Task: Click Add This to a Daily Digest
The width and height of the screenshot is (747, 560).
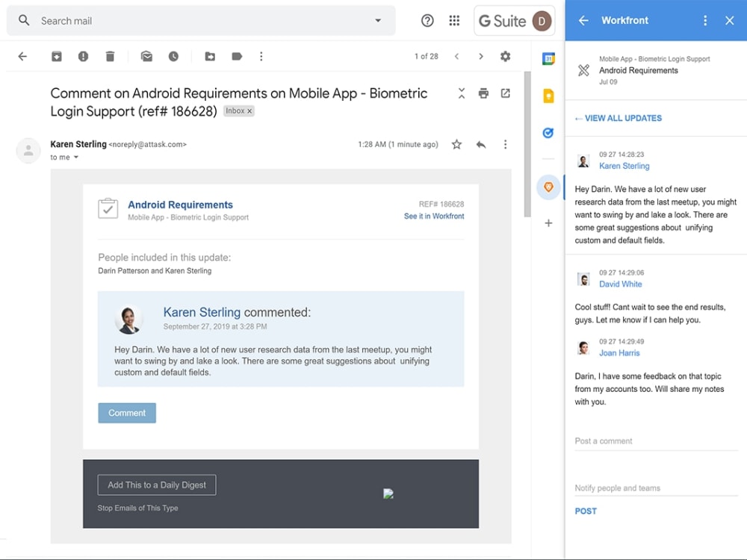Action: (x=157, y=485)
